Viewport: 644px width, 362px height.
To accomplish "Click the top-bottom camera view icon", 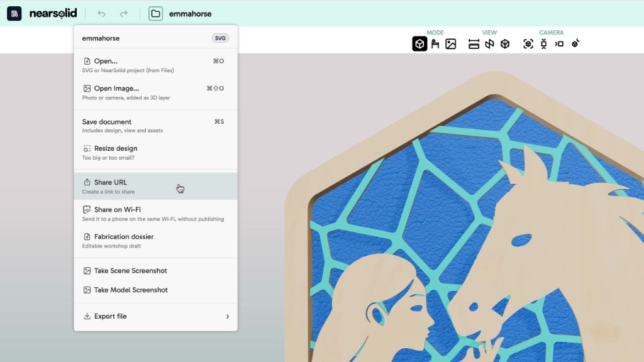I will [x=544, y=44].
